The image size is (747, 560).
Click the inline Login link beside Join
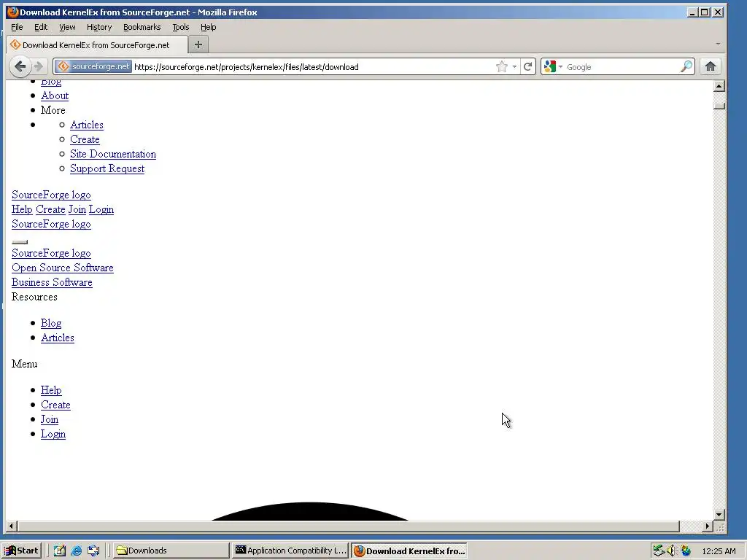(x=101, y=209)
